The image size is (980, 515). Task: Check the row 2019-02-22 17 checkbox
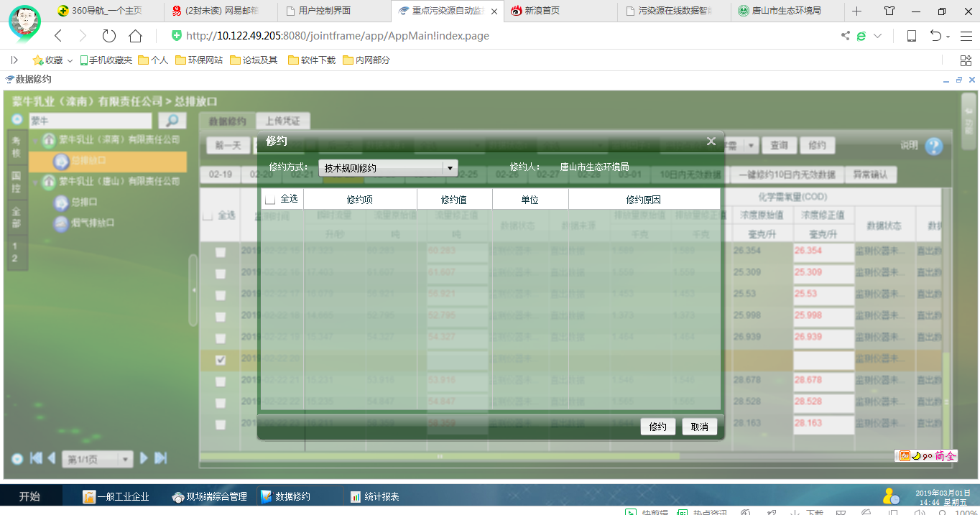coord(221,295)
